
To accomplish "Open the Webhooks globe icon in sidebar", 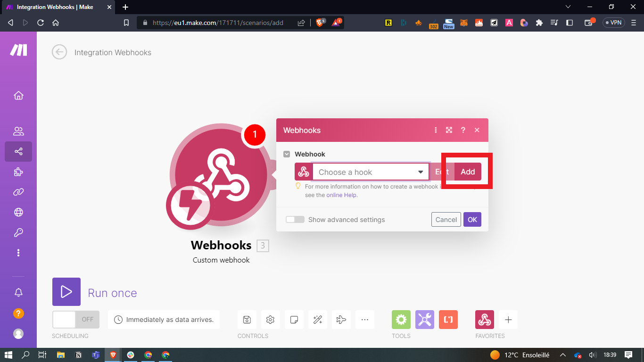I will tap(18, 212).
